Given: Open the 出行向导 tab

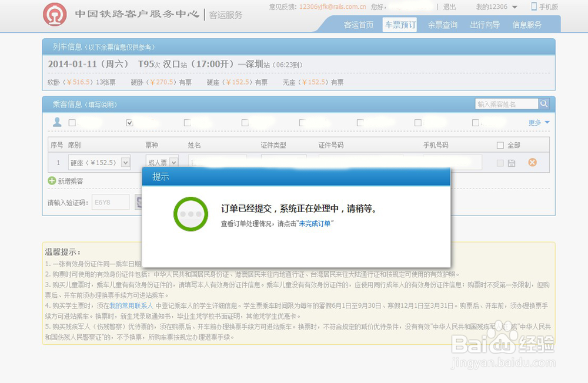Looking at the screenshot, I should [x=485, y=25].
